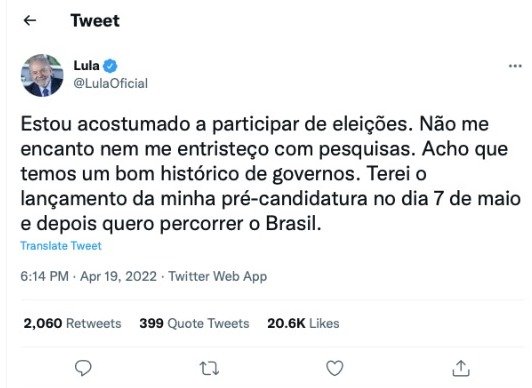Screen dimensions: 532x388
Task: Show the 20.6K Likes list
Action: coord(303,323)
